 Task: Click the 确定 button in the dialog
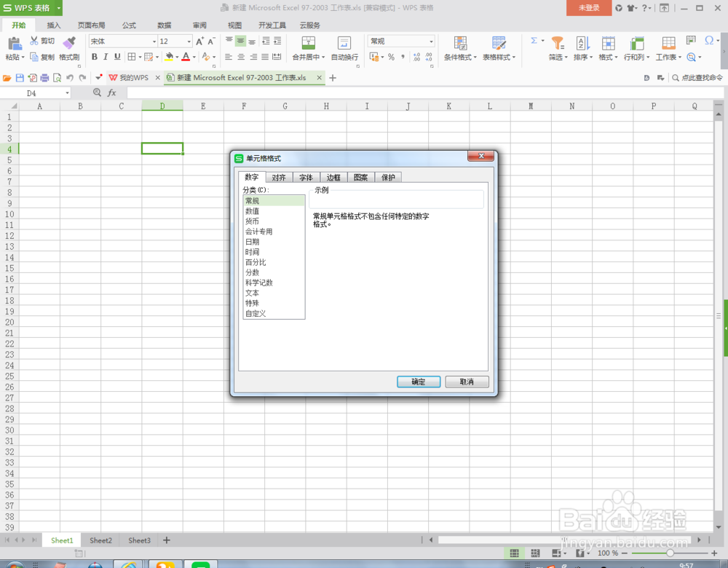tap(419, 382)
